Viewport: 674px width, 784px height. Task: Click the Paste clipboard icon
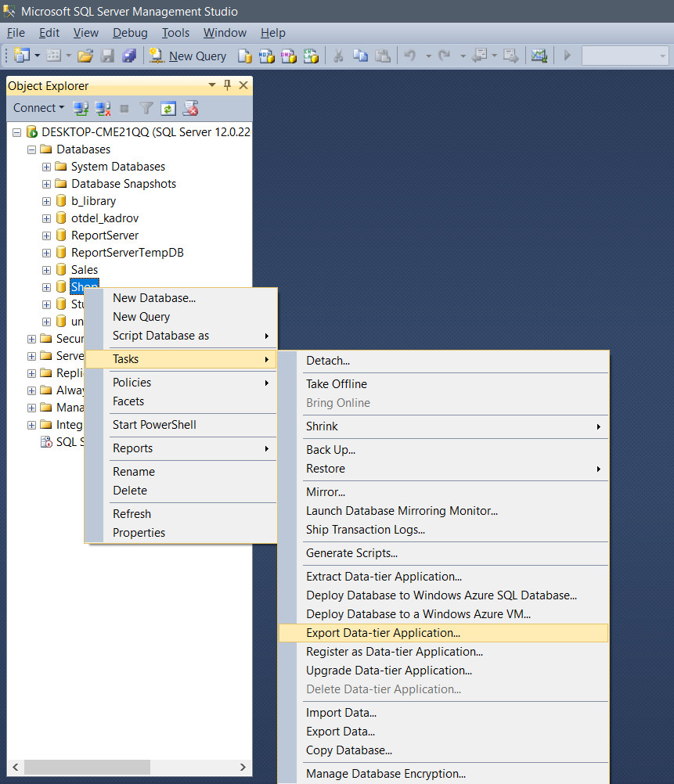pos(383,56)
